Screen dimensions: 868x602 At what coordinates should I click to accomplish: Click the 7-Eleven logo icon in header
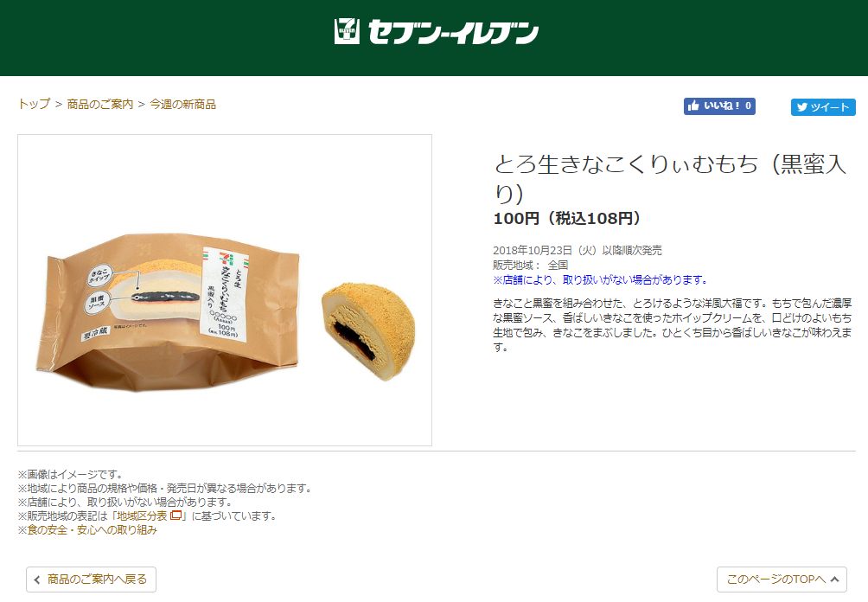pos(347,31)
